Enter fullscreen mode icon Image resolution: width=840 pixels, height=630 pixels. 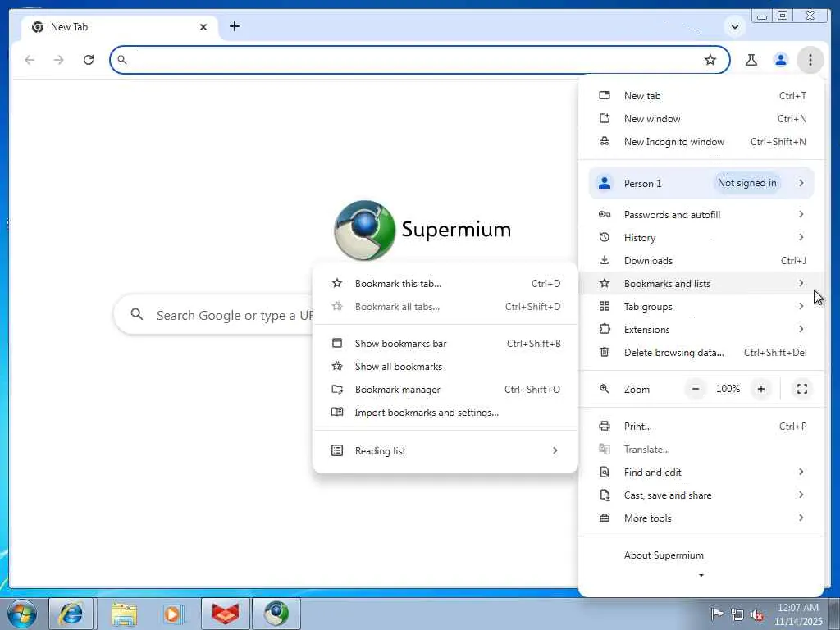(x=802, y=390)
